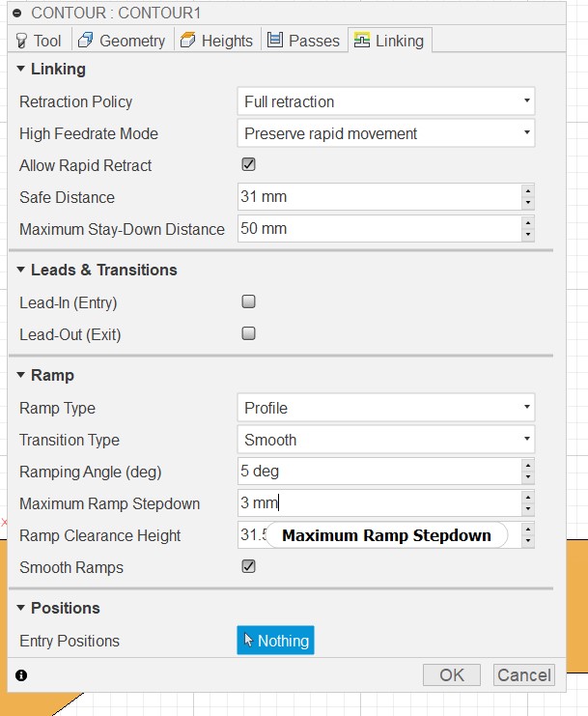Click OK to confirm contour settings
588x716 pixels.
point(452,674)
